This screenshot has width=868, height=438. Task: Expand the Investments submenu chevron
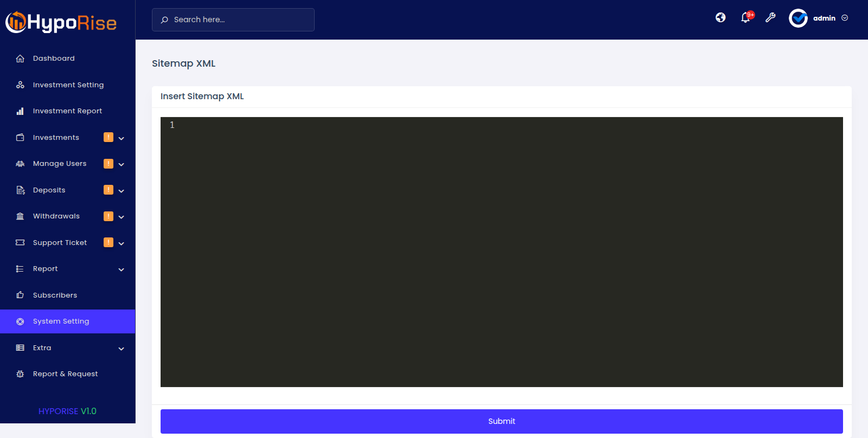(122, 138)
